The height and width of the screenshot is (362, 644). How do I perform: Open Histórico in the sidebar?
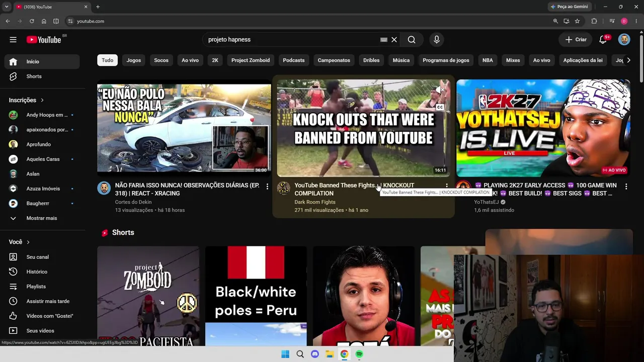pyautogui.click(x=42, y=271)
